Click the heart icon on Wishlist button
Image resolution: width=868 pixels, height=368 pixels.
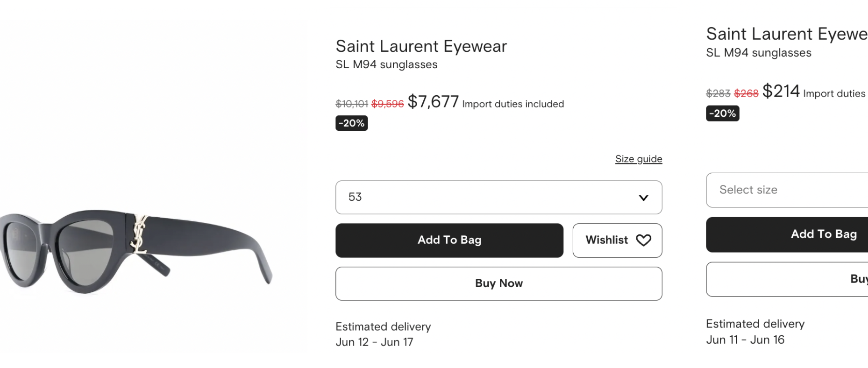tap(643, 240)
